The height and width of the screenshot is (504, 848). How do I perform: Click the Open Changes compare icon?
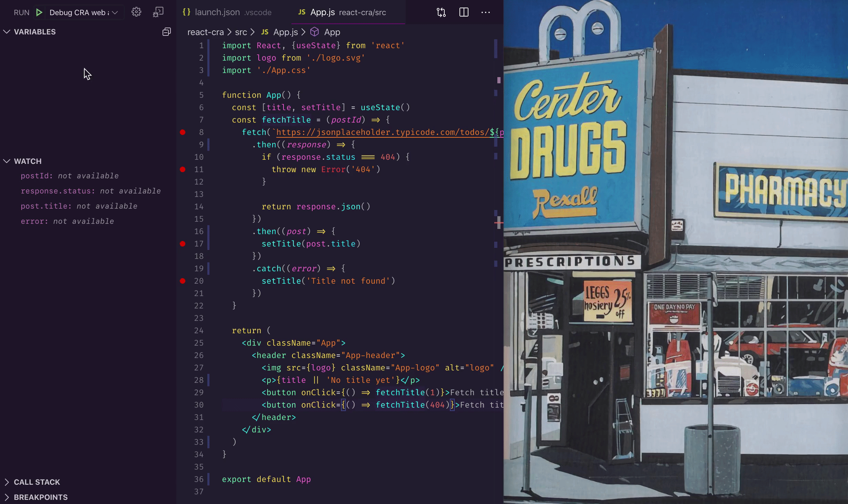pos(441,13)
